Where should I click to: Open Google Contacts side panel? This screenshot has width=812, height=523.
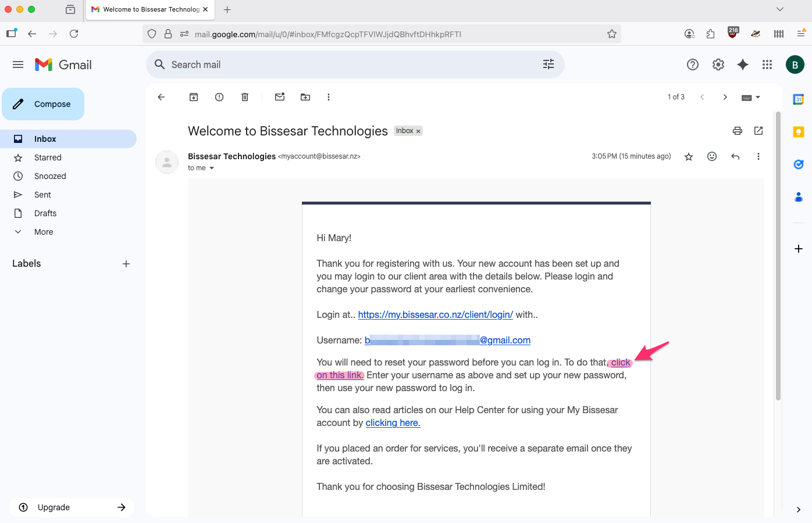[799, 197]
